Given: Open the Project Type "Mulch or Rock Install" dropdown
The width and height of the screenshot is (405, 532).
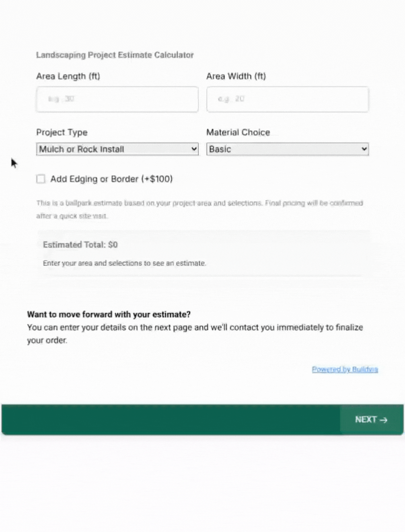Looking at the screenshot, I should point(117,149).
